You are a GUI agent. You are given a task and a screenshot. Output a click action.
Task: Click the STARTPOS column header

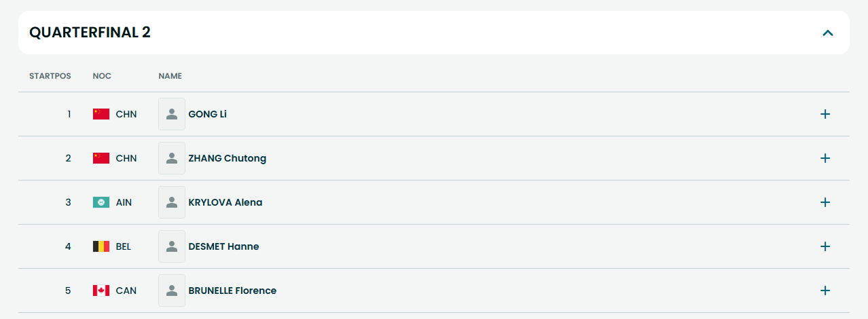50,76
